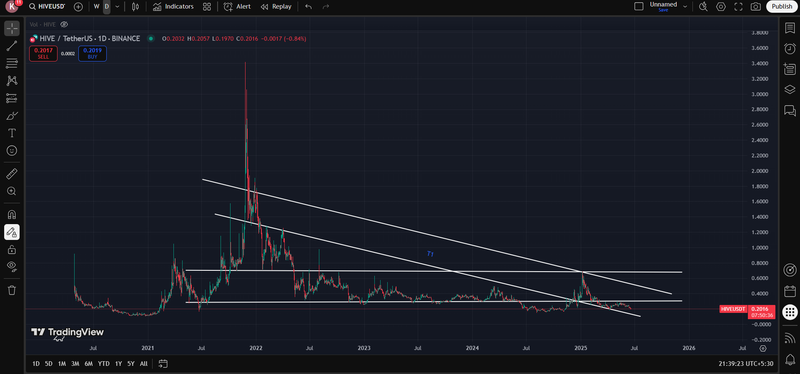Take a chart snapshot with camera icon
Viewport: 800px width, 374px height.
point(756,7)
